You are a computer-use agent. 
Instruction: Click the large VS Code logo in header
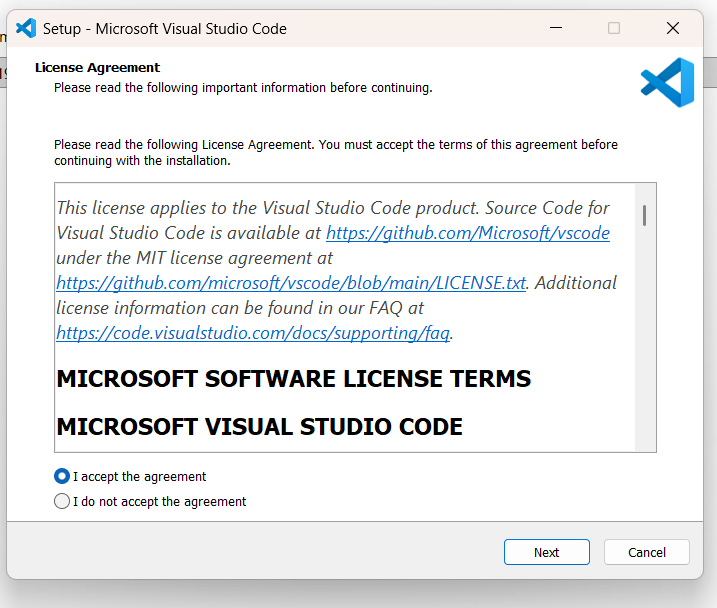tap(668, 82)
